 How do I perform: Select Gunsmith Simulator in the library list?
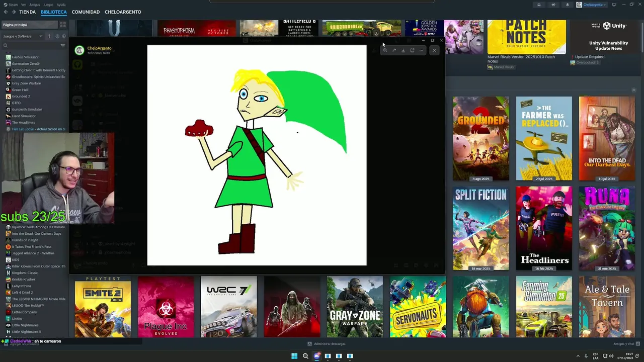(x=27, y=110)
